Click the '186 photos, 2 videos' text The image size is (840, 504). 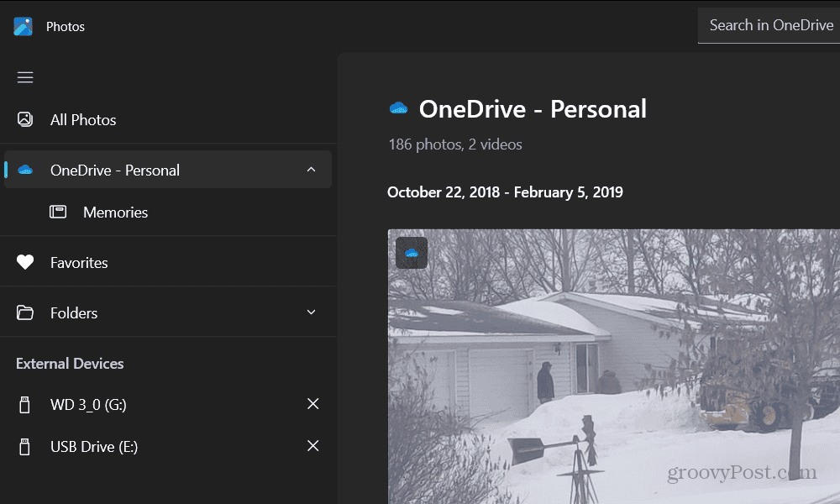coord(455,144)
